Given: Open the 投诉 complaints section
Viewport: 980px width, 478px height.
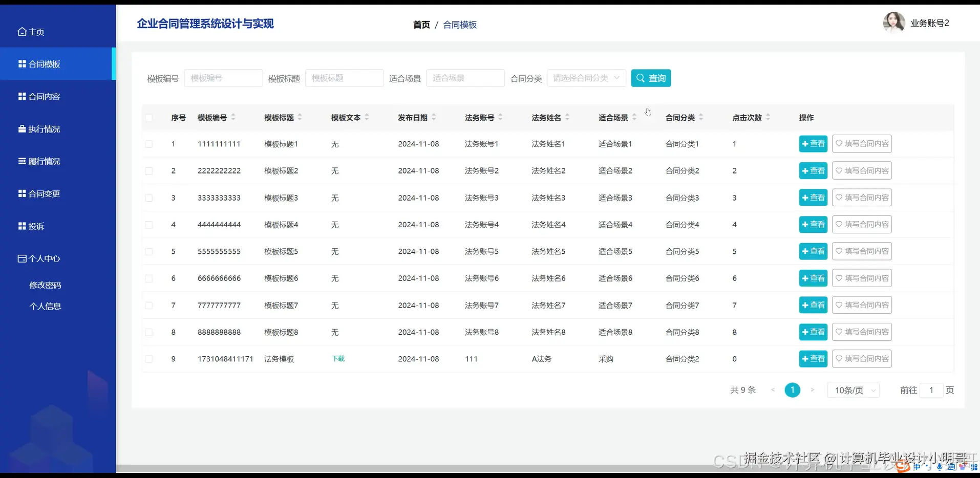Looking at the screenshot, I should [36, 226].
